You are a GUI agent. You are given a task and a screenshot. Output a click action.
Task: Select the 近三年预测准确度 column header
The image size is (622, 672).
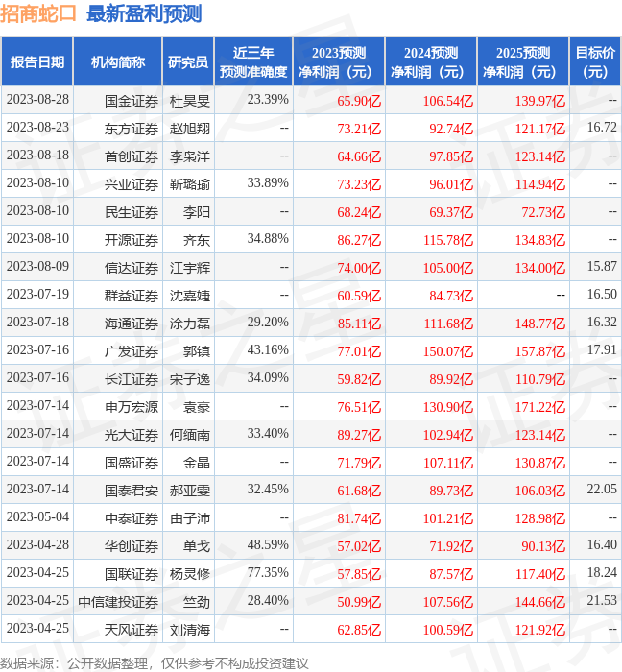(x=253, y=62)
